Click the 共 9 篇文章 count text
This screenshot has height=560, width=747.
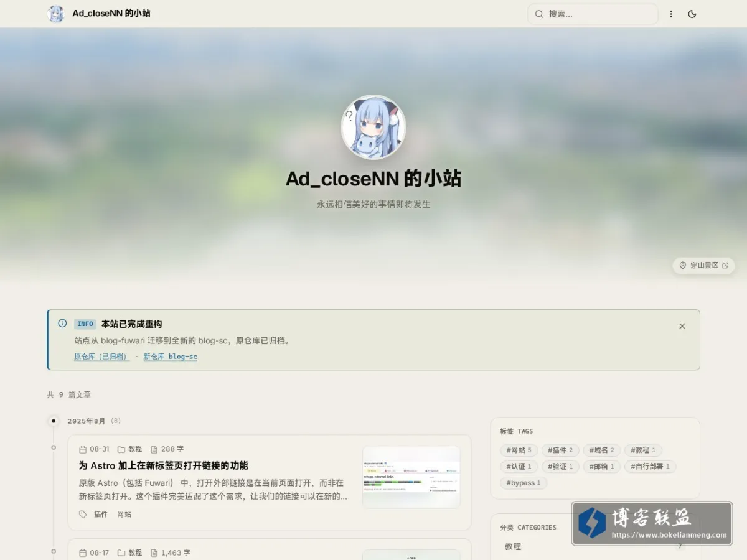click(x=68, y=394)
